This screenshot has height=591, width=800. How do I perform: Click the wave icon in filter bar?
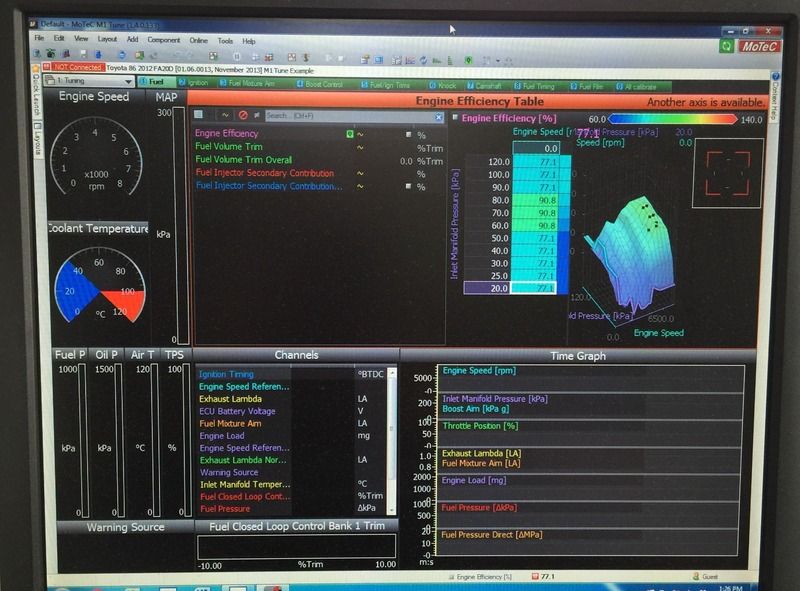click(x=226, y=116)
